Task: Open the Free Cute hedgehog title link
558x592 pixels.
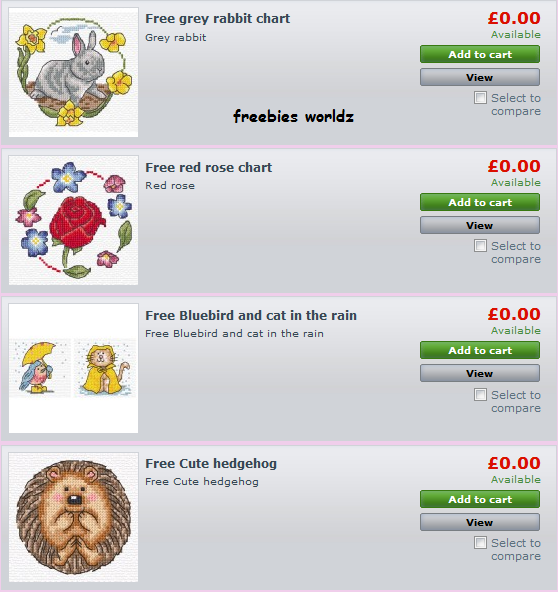Action: click(211, 464)
